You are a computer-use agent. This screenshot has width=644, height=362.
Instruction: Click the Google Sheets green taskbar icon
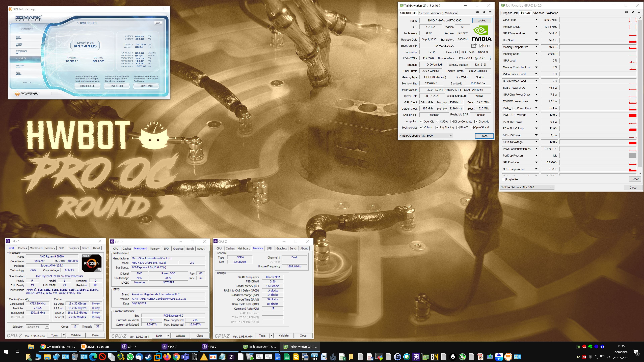click(287, 357)
